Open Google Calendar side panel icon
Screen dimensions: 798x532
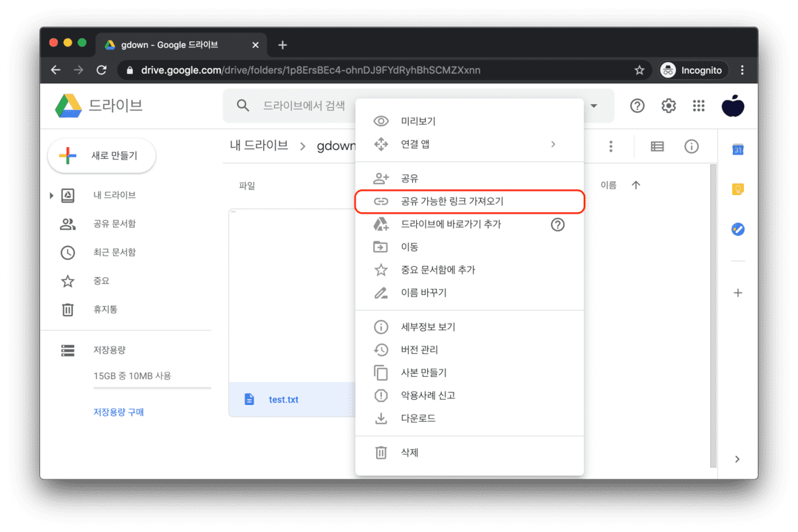pos(737,150)
